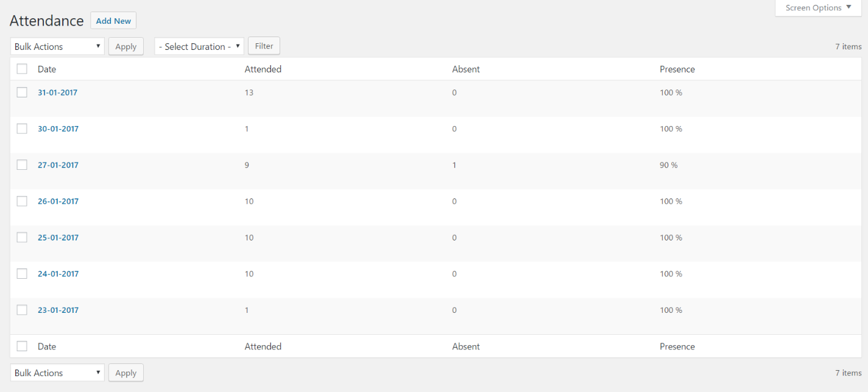
Task: Check the 25-01-2017 row checkbox
Action: [22, 237]
